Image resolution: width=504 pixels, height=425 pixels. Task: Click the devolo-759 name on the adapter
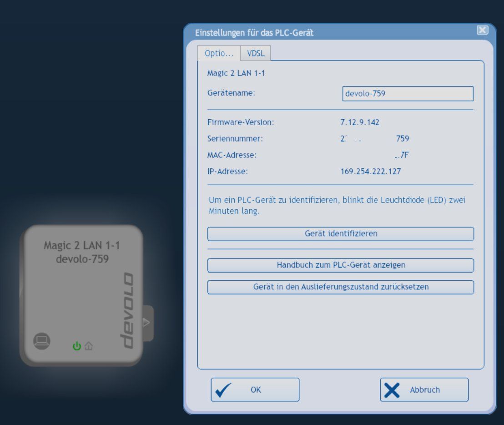82,259
